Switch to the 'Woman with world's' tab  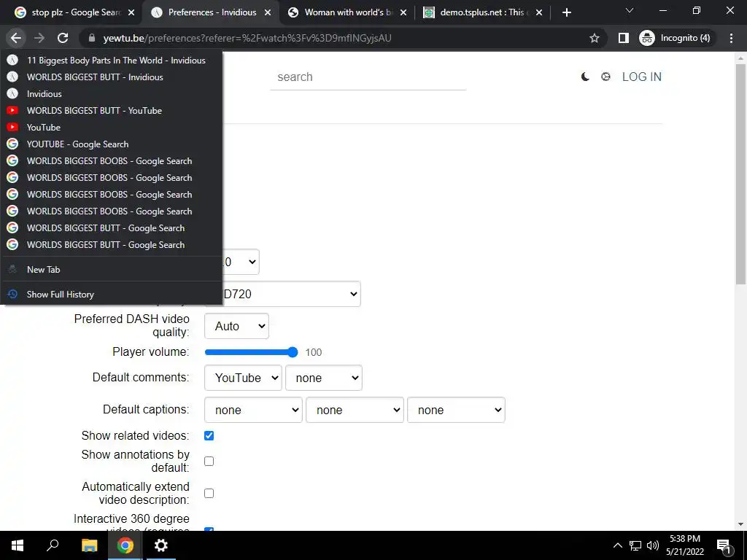(x=348, y=12)
